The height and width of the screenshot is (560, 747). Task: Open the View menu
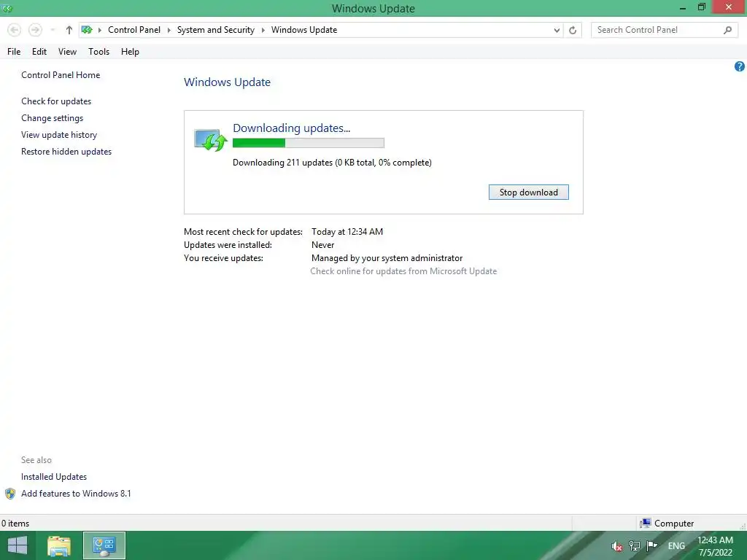coord(67,52)
